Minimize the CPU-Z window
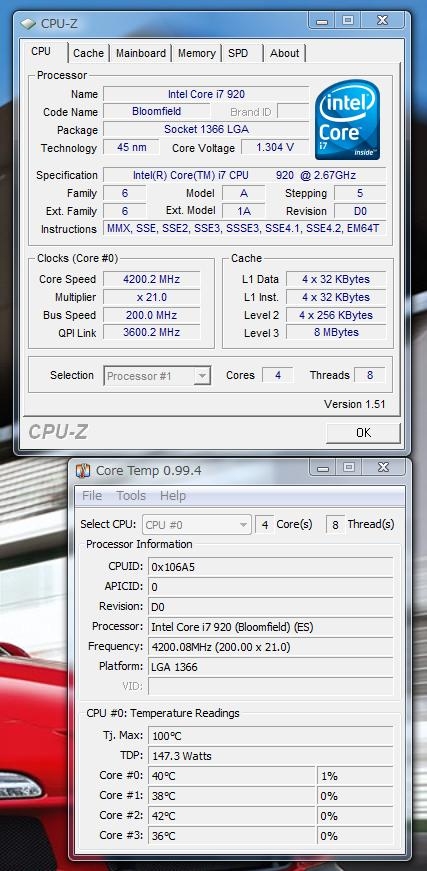This screenshot has width=427, height=871. (x=321, y=21)
